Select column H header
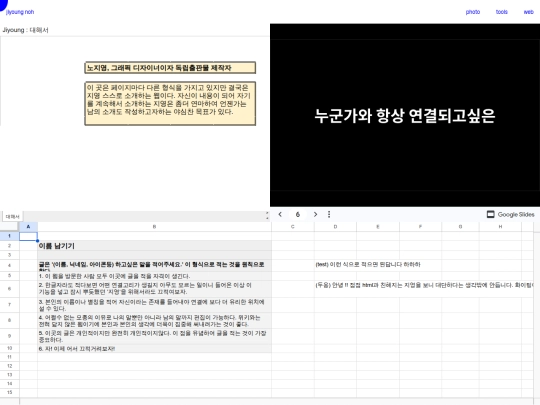 (x=500, y=227)
